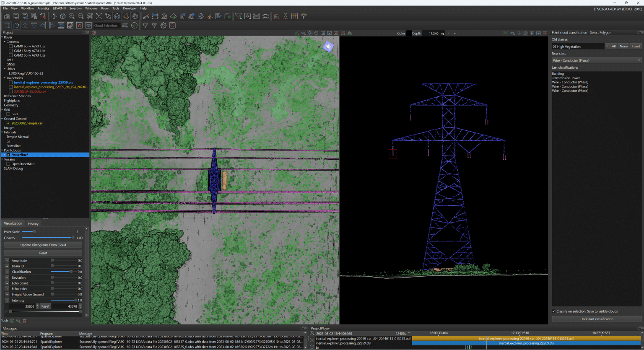Screen dimensions: 644x350
Task: Click the magnifier icon in the Tools strip
Action: point(18,321)
